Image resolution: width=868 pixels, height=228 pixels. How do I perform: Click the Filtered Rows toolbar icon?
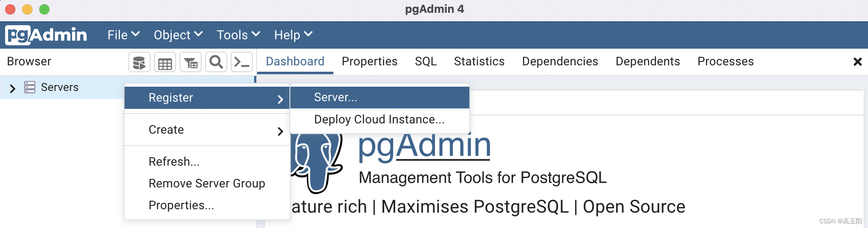click(191, 62)
